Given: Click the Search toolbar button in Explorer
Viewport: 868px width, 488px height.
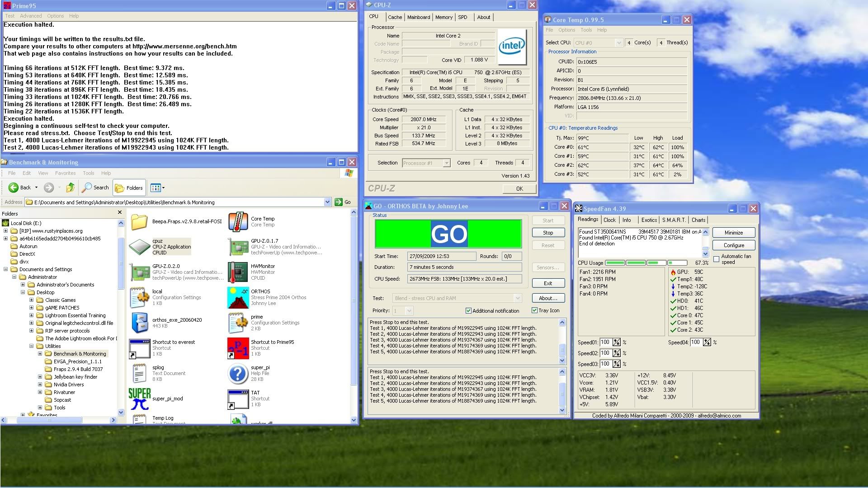Looking at the screenshot, I should 96,188.
